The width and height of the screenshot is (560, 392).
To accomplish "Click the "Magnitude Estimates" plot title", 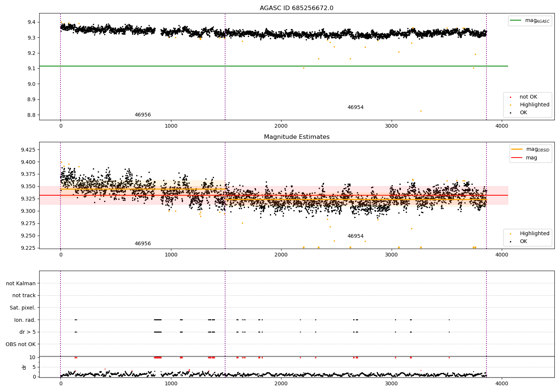I will tap(296, 137).
